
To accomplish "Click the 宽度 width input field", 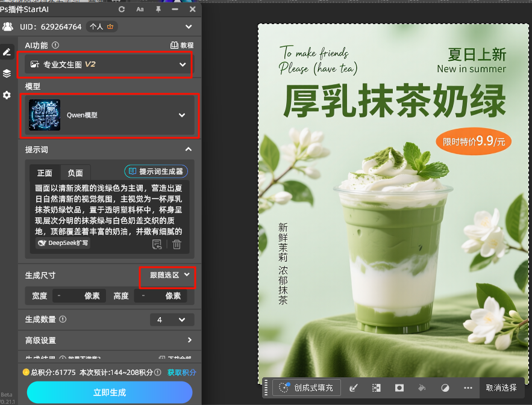I will coord(79,295).
